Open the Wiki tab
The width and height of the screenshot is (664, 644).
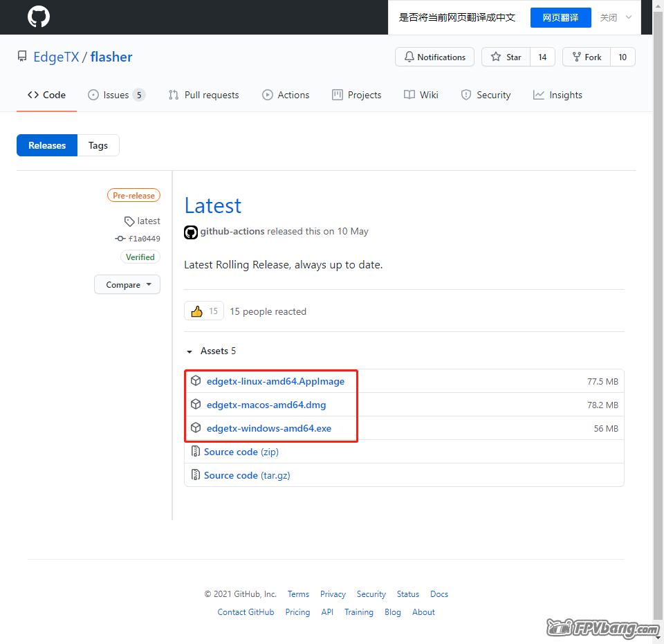pos(421,95)
